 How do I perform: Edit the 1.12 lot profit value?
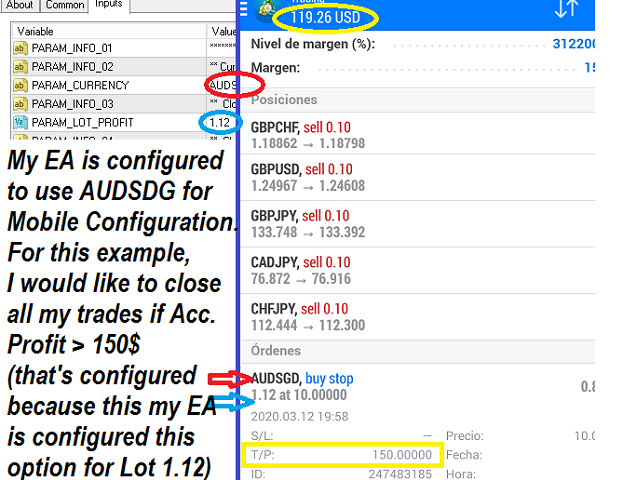coord(220,122)
